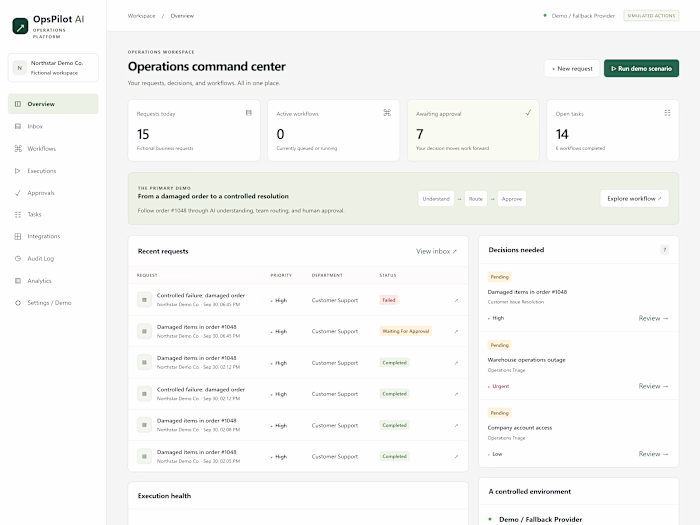
Task: Click the Priority column header
Action: click(x=281, y=275)
